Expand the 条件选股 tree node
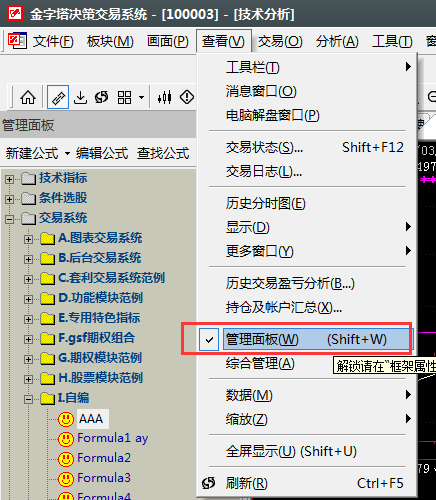The width and height of the screenshot is (436, 500). click(9, 199)
